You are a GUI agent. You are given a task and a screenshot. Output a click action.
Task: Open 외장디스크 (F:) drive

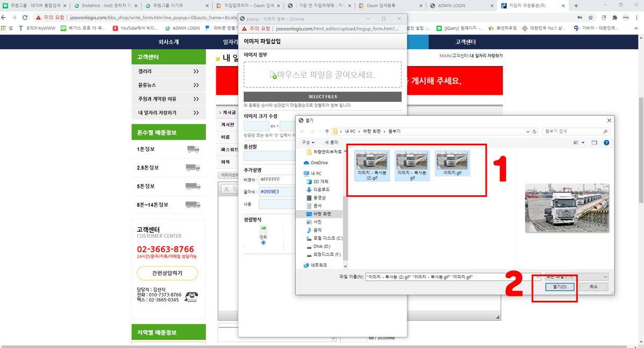click(x=323, y=254)
